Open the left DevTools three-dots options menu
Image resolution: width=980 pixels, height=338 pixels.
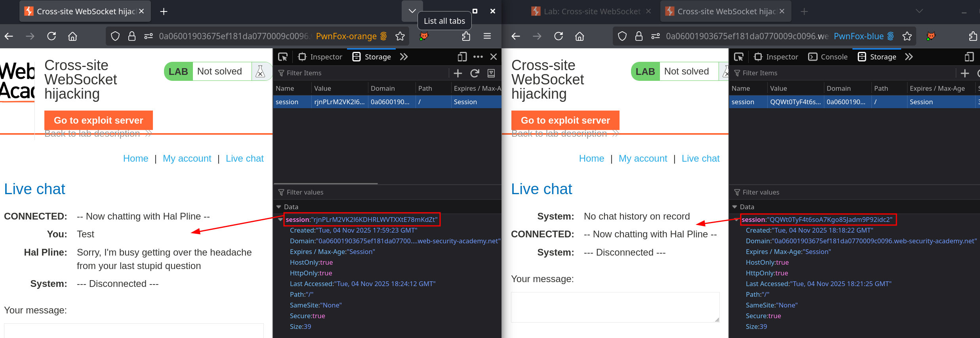[x=478, y=57]
